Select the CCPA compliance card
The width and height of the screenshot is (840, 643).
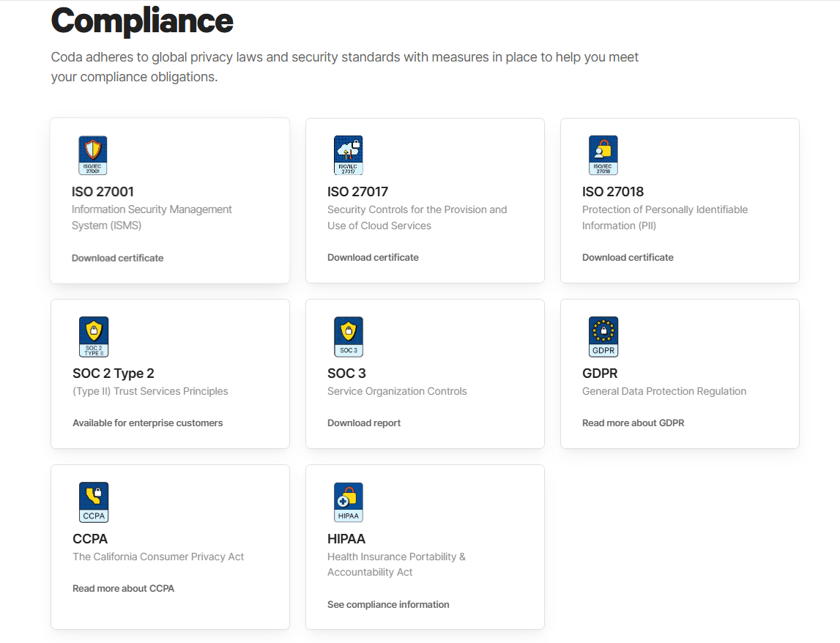point(169,546)
